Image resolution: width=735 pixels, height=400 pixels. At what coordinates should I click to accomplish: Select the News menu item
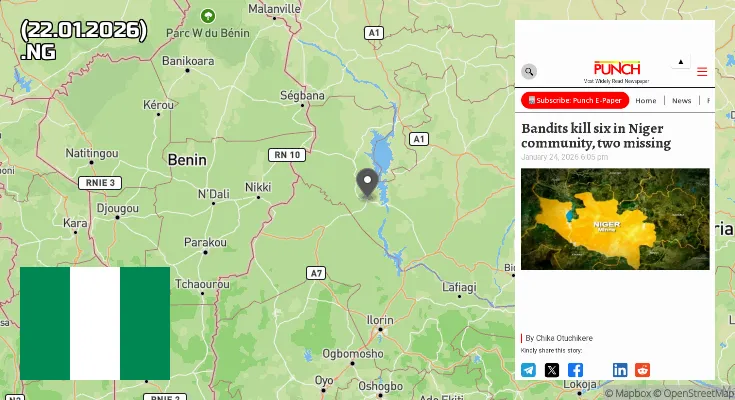pos(682,101)
